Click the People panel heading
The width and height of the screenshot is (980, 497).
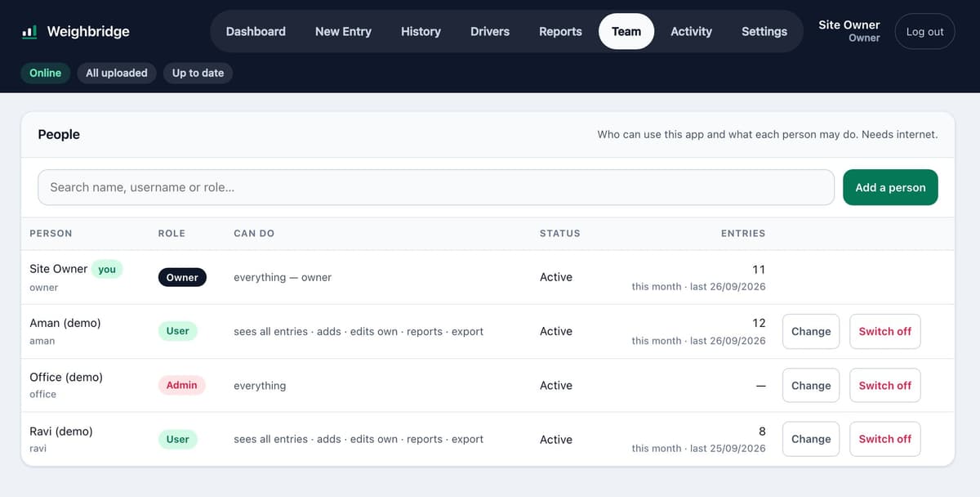59,134
